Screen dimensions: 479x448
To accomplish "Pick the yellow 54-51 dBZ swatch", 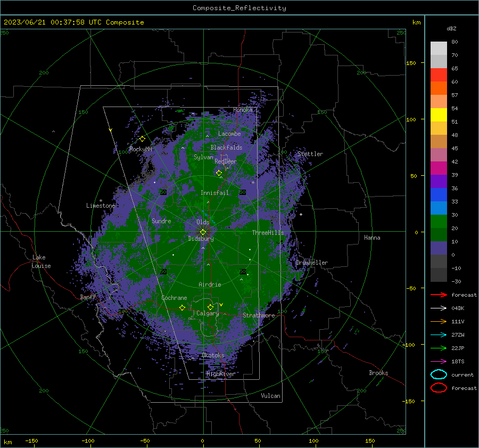I will pyautogui.click(x=439, y=115).
